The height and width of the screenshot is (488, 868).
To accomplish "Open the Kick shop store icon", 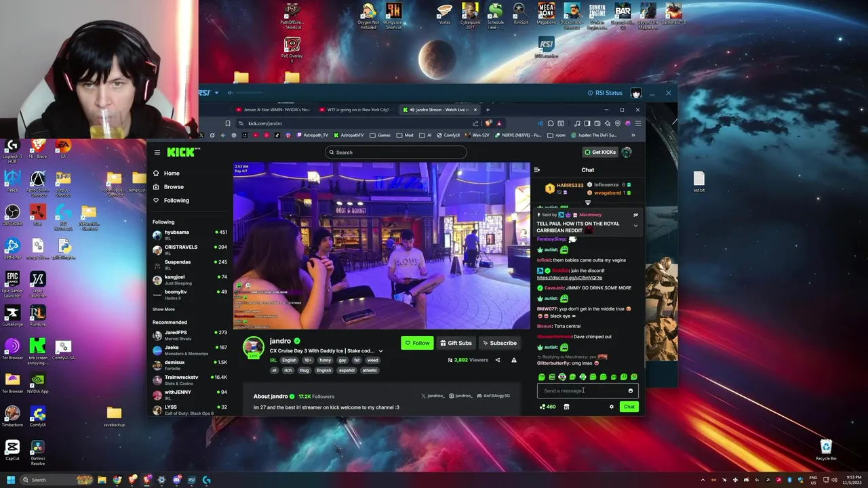I will click(x=566, y=407).
